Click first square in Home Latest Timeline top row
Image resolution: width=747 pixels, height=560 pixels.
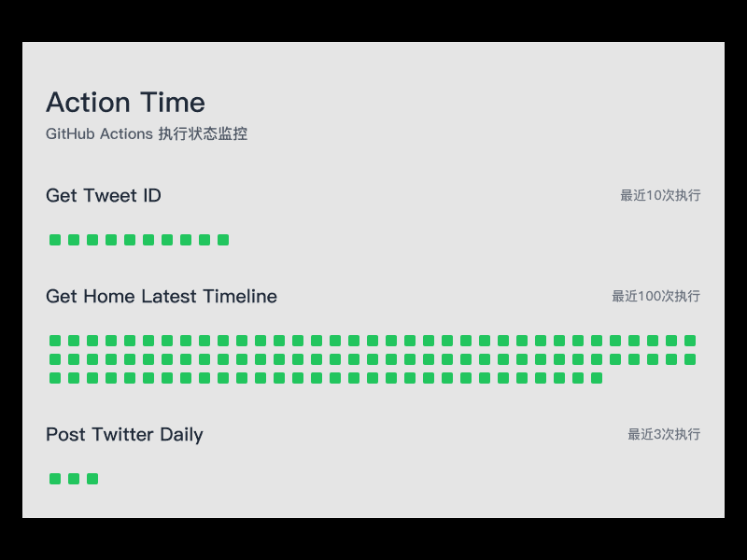pos(55,341)
